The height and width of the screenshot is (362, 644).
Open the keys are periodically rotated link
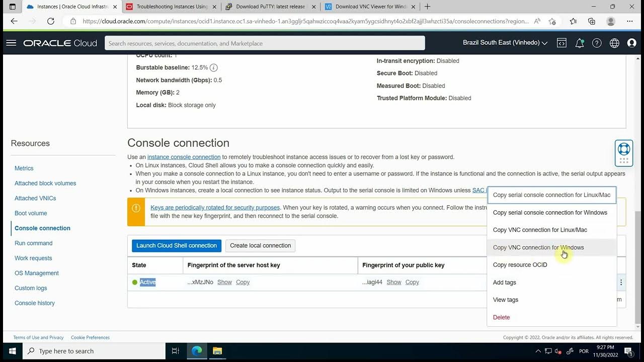pyautogui.click(x=215, y=208)
